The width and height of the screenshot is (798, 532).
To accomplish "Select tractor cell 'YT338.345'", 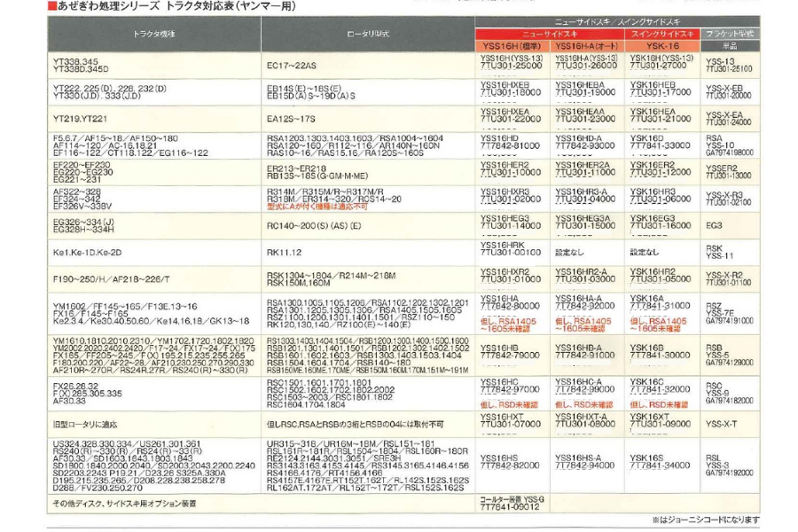I will [x=75, y=61].
